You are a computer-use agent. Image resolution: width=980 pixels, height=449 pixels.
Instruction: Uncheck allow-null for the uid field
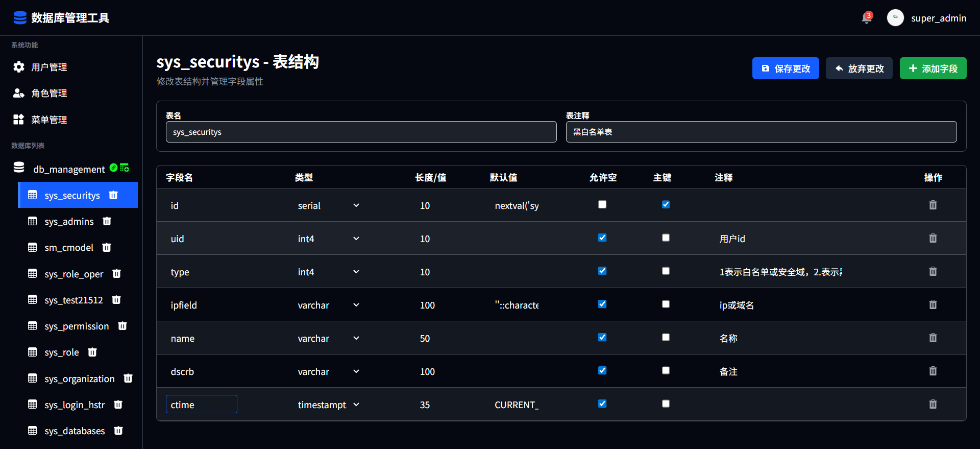point(602,238)
